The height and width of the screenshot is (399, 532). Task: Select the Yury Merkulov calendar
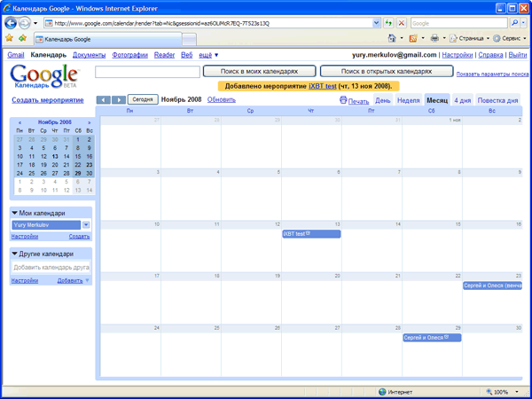(46, 225)
